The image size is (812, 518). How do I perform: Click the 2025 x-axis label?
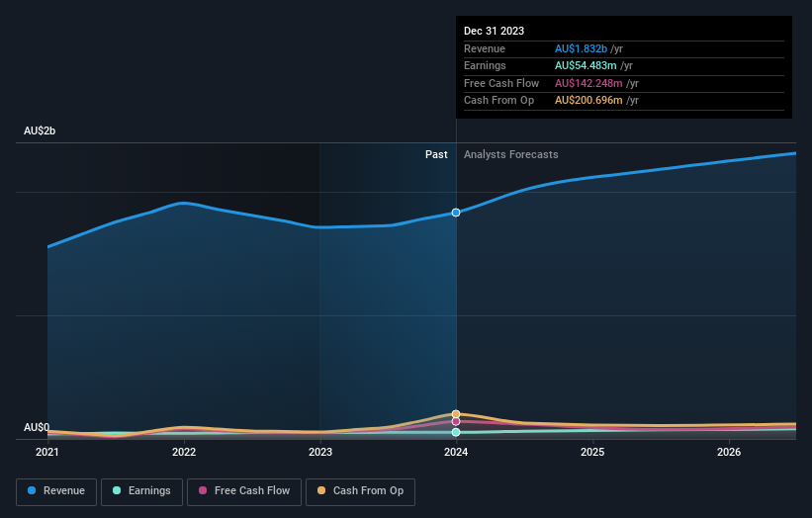point(592,452)
